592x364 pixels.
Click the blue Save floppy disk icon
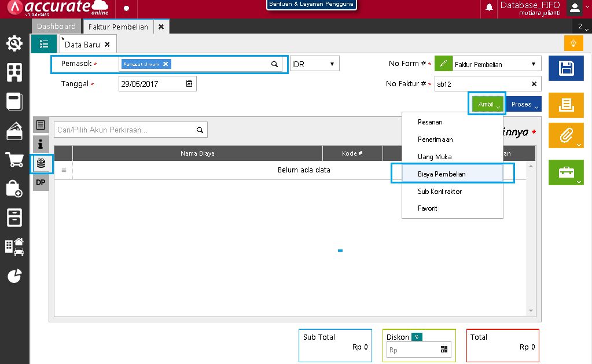pos(562,69)
